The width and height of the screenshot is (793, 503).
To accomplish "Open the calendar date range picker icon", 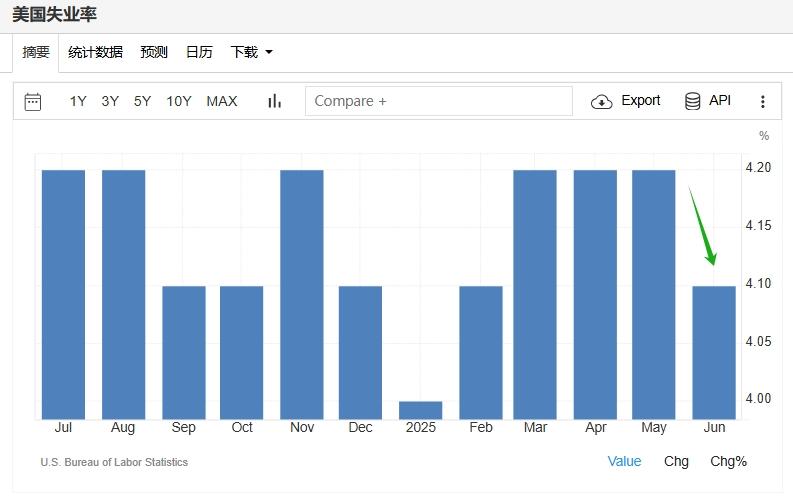I will click(x=33, y=101).
